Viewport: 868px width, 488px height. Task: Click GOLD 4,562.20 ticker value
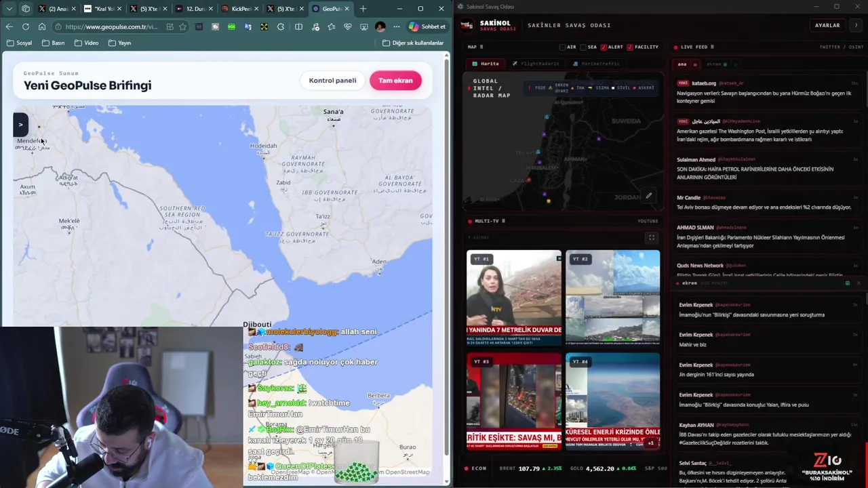(x=599, y=468)
